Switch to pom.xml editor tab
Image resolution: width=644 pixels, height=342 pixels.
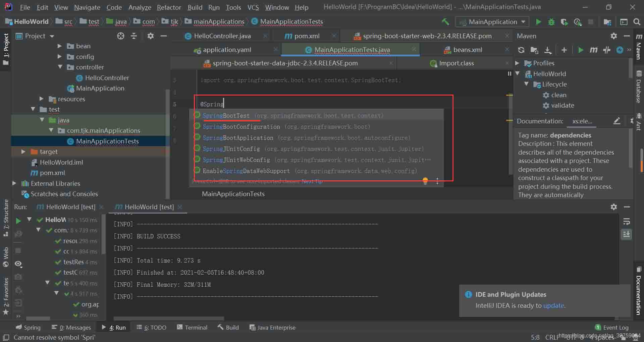point(307,36)
